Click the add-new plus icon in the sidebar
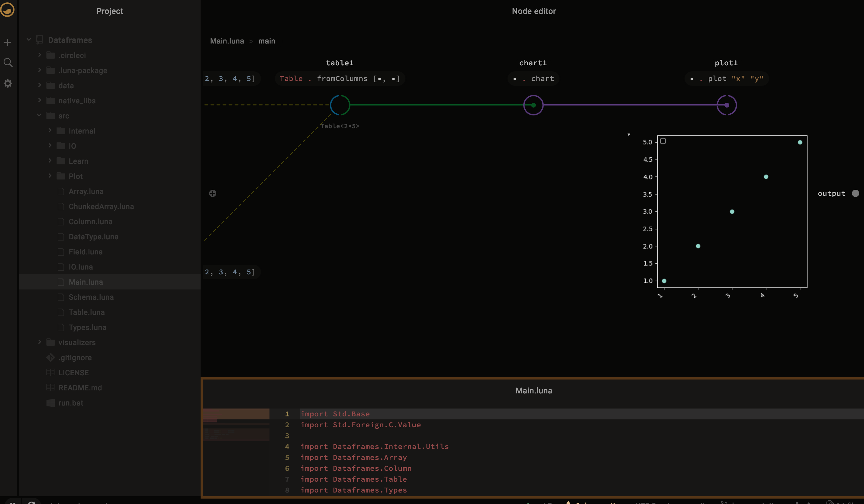864x504 pixels. 8,42
